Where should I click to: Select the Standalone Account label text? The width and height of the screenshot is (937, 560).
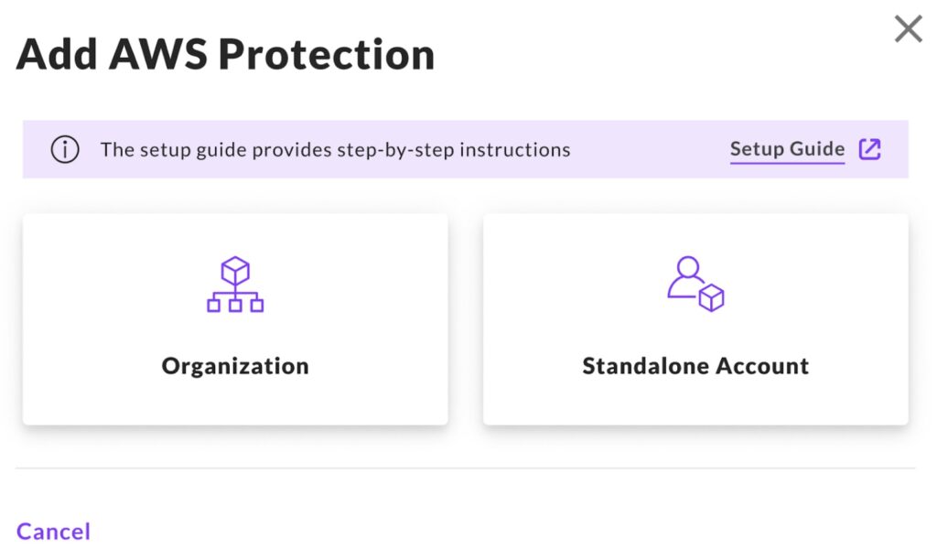click(695, 367)
